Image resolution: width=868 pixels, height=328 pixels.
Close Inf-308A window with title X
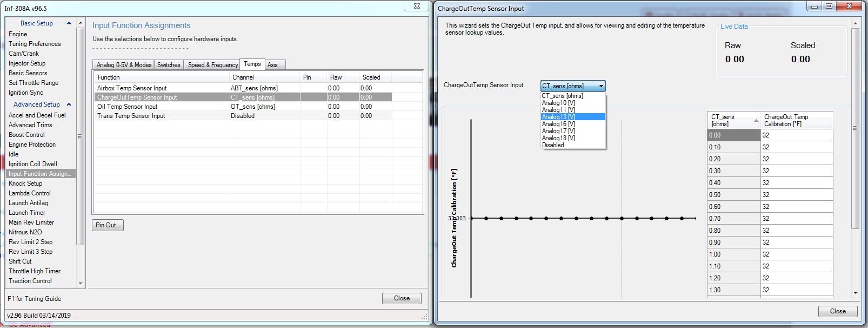417,6
